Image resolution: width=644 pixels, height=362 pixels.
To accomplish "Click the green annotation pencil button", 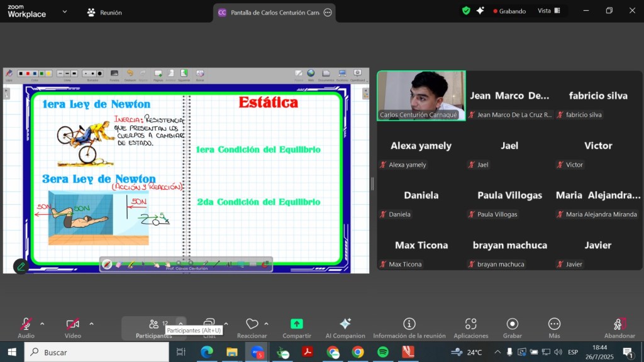I will point(21,266).
